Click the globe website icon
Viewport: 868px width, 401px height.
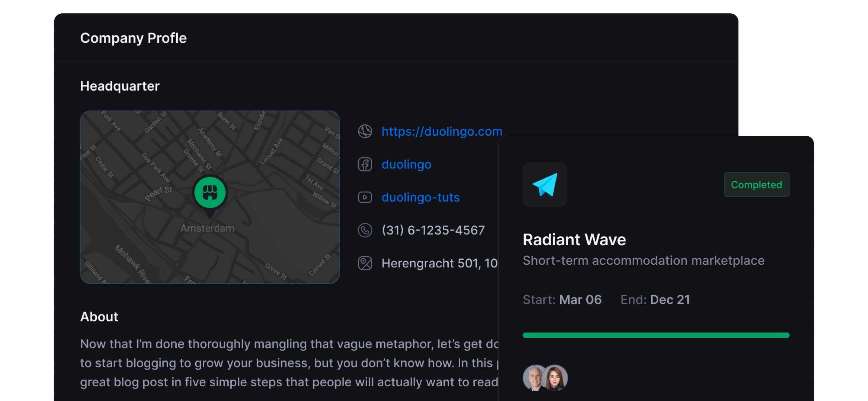365,131
